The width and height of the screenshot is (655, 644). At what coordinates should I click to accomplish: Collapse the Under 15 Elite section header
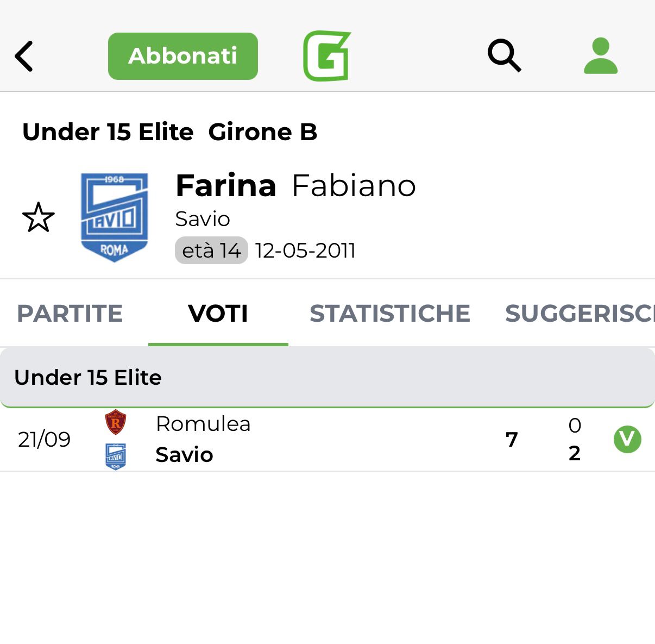click(327, 378)
